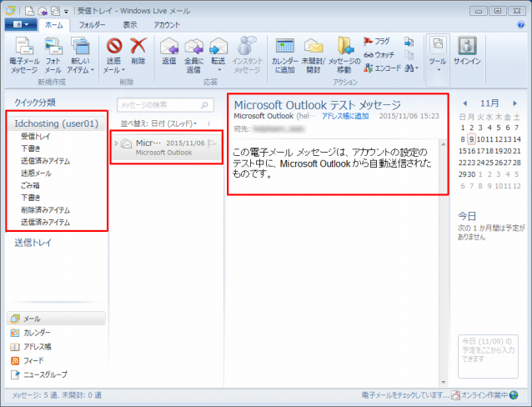Image resolution: width=532 pixels, height=407 pixels.
Task: Click the New quick access icon
Action: coord(30,11)
